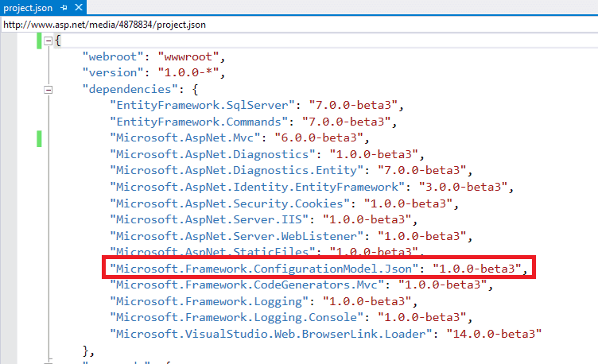
Task: Click on EntityFramework.SqlServer dependency name
Action: (204, 105)
